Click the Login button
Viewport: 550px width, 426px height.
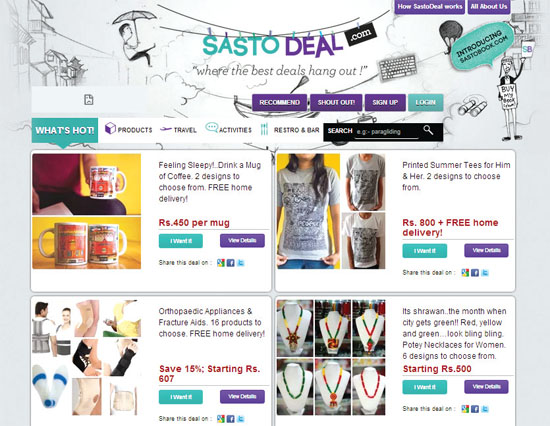click(425, 102)
